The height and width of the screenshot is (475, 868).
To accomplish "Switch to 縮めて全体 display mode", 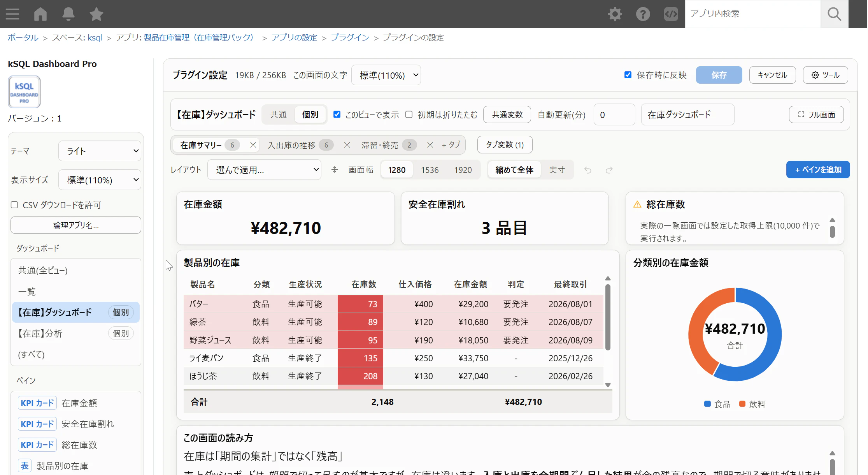I will (x=514, y=170).
